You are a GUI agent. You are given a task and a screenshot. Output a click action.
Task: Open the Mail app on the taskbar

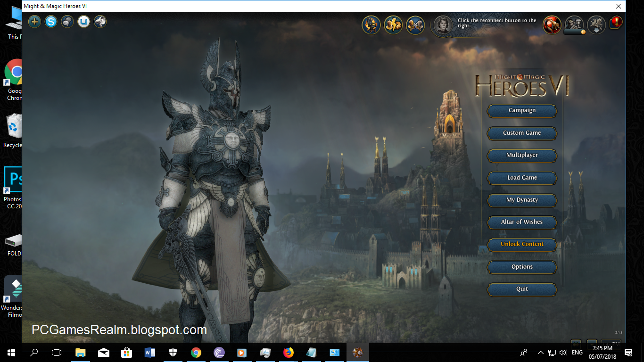pyautogui.click(x=104, y=352)
